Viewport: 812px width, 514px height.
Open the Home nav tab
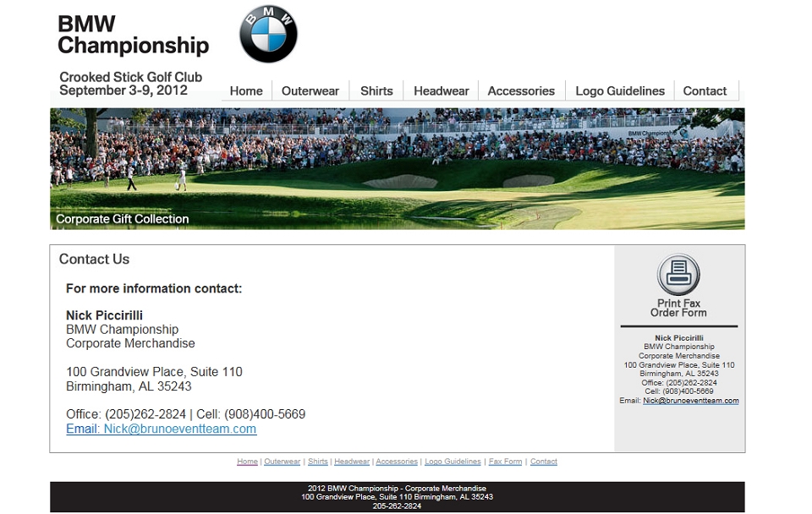point(246,91)
